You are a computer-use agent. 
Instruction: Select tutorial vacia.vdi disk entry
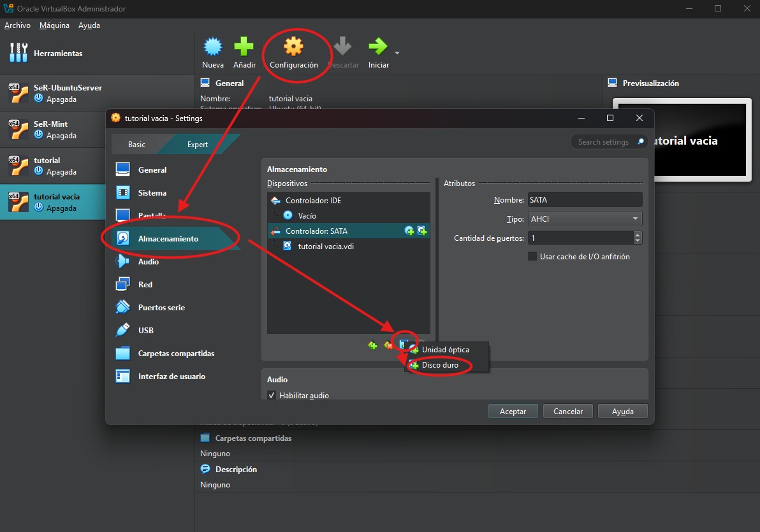click(349, 246)
